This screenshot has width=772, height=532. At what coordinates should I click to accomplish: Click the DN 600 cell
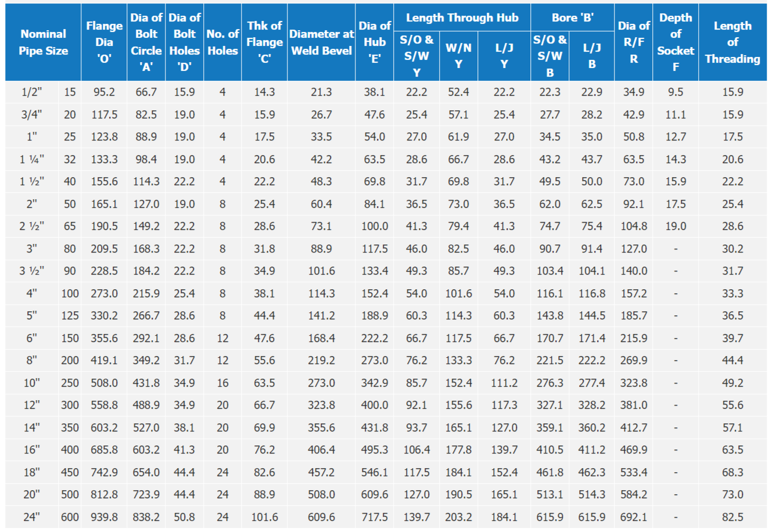(70, 517)
